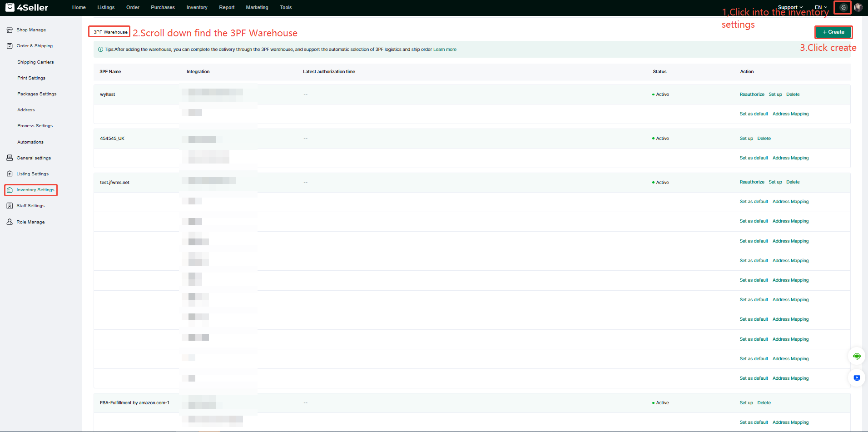Open the Report menu

pos(227,7)
